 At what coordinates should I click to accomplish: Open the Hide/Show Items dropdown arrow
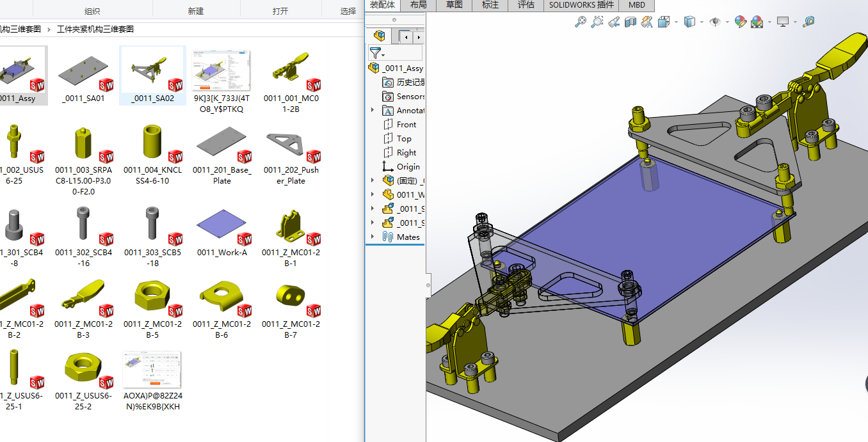[x=727, y=22]
